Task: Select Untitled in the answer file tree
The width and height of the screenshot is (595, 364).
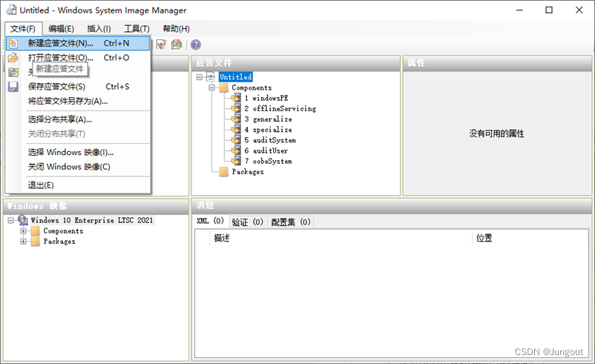Action: (x=236, y=77)
